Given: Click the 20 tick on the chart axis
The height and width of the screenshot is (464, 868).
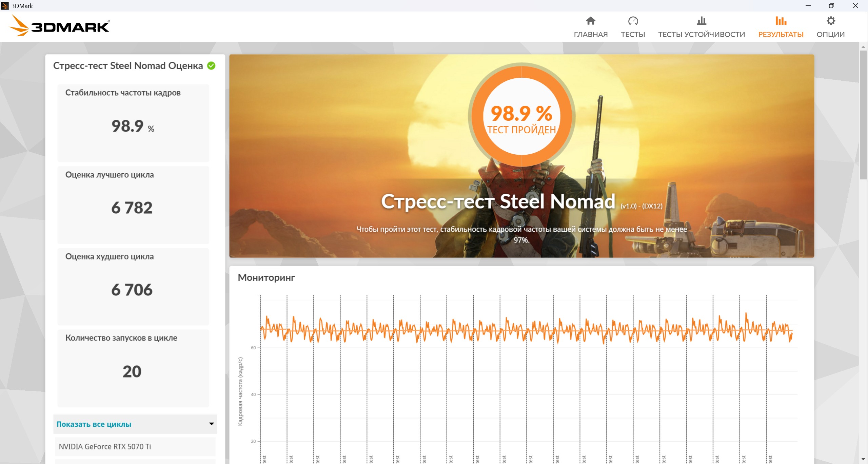Looking at the screenshot, I should coord(253,441).
